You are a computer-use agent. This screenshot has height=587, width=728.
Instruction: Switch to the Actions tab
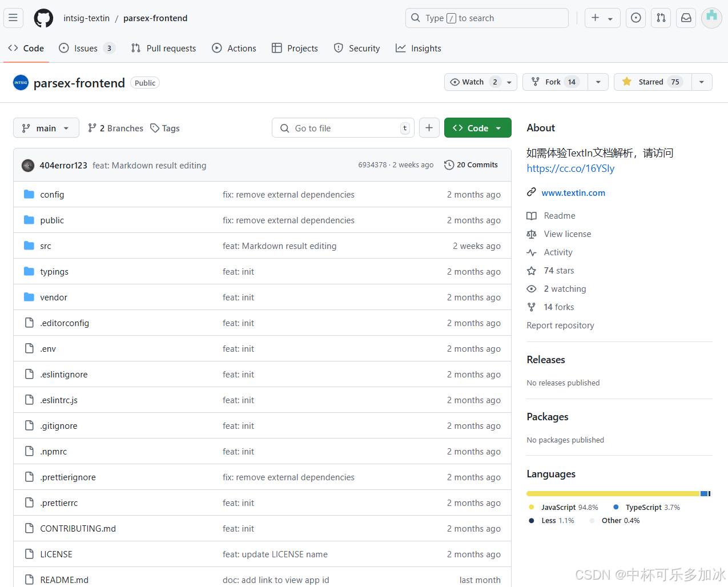pos(234,49)
